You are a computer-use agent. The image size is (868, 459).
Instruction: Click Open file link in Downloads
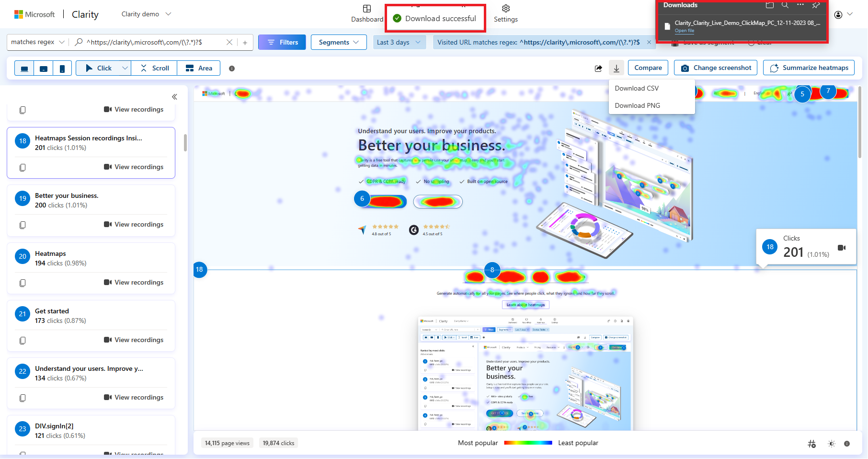pyautogui.click(x=685, y=31)
